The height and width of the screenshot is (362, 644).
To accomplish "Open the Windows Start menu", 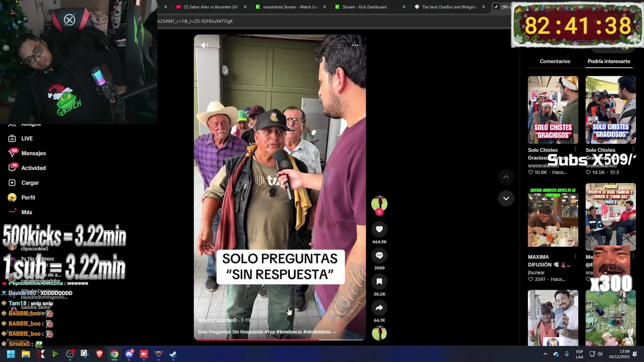I will pyautogui.click(x=11, y=354).
